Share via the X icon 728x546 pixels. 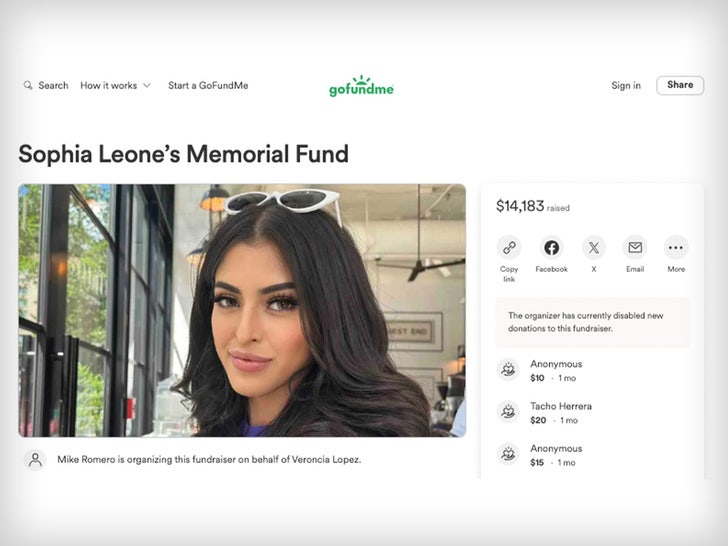[x=594, y=247]
